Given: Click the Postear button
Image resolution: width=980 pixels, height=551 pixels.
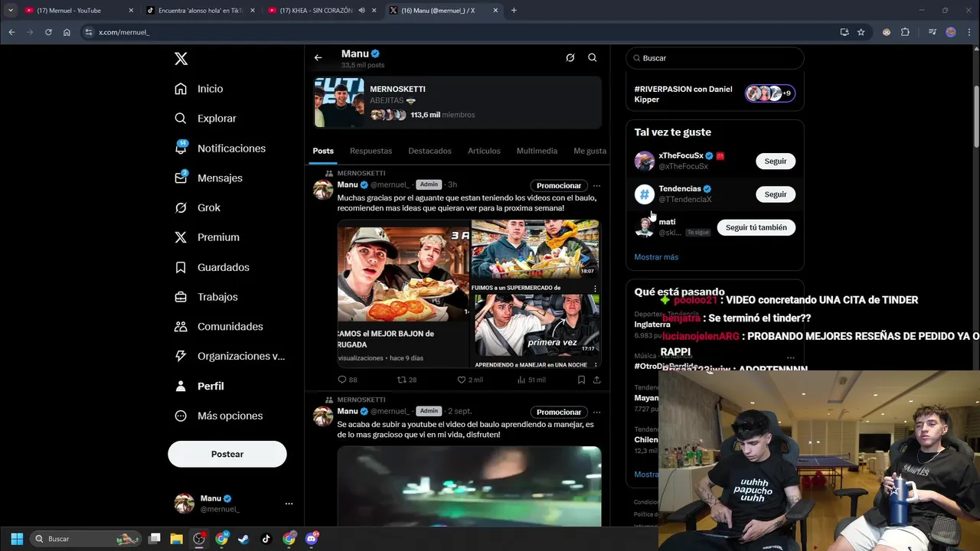Looking at the screenshot, I should click(227, 454).
